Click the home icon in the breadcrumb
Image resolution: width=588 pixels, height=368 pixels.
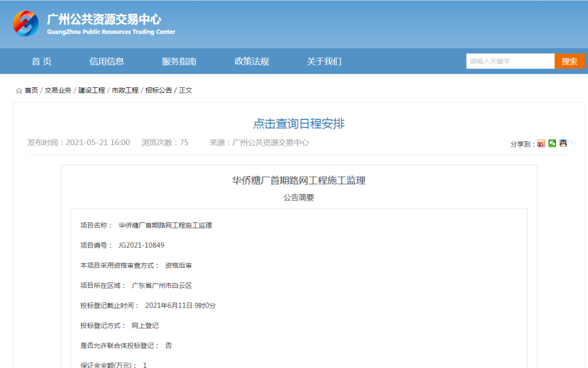(x=19, y=91)
